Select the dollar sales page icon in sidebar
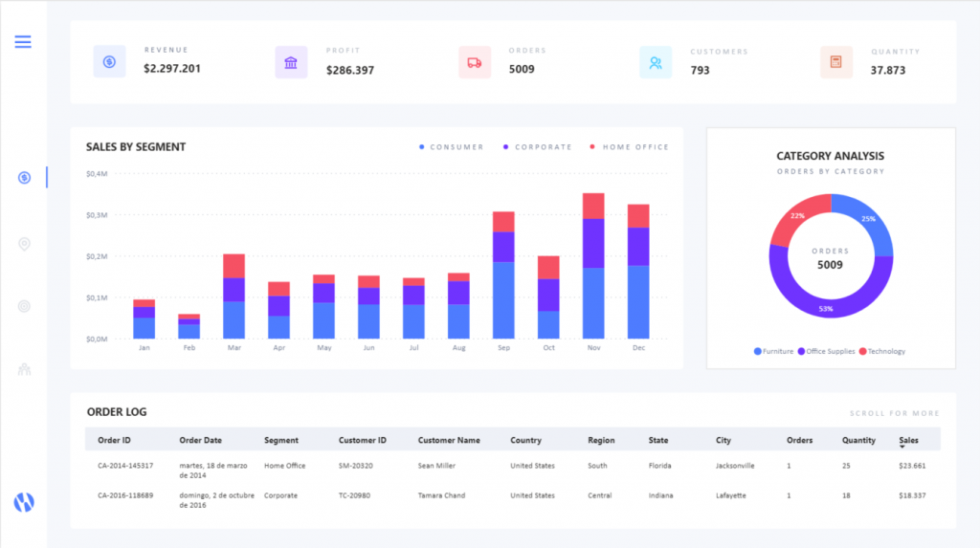Screen dimensions: 980x548 point(24,178)
